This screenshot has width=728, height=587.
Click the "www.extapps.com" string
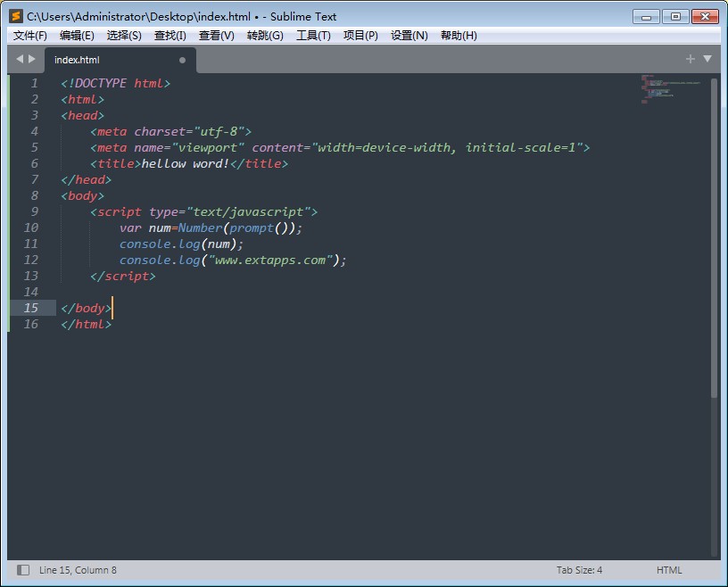click(270, 260)
